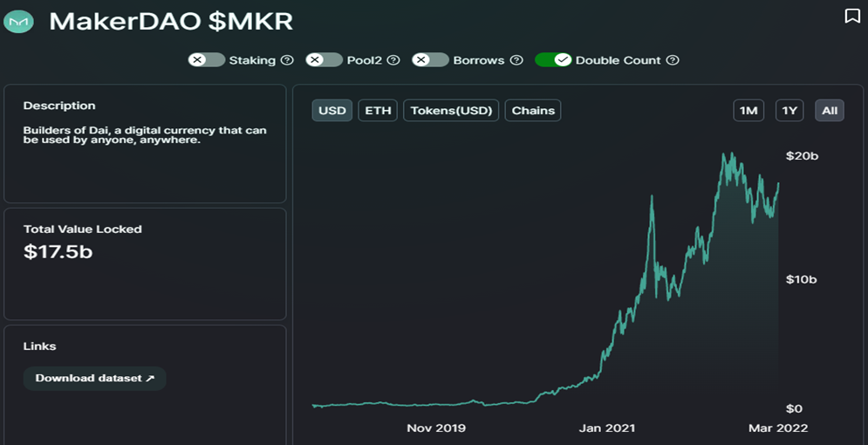Click the MakerDAO logo icon
This screenshot has width=868, height=445.
tap(19, 22)
